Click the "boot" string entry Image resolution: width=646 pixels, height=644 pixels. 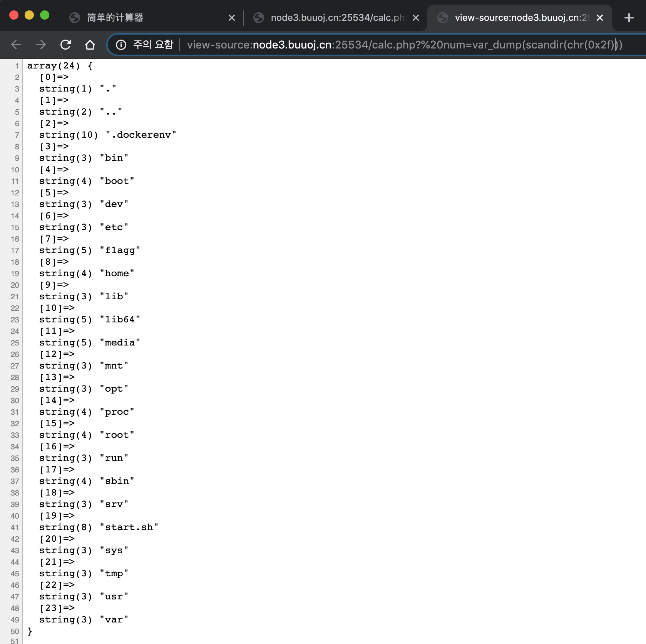(87, 181)
